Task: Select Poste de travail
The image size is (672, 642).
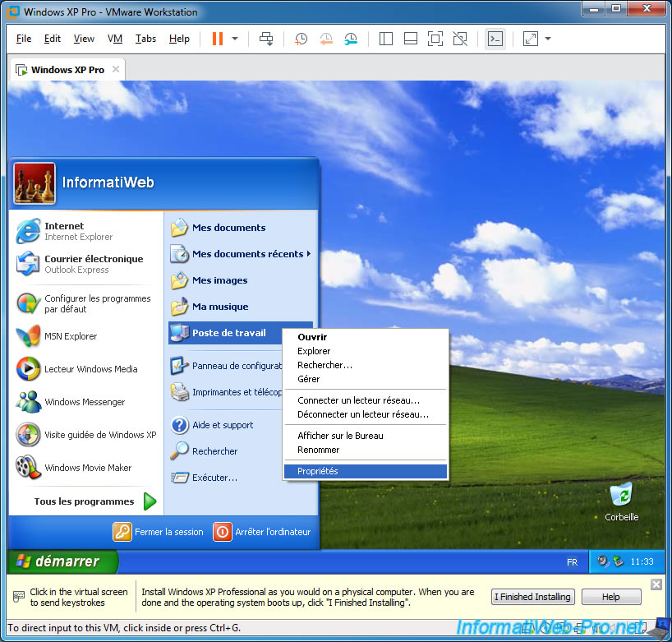Action: pos(225,333)
